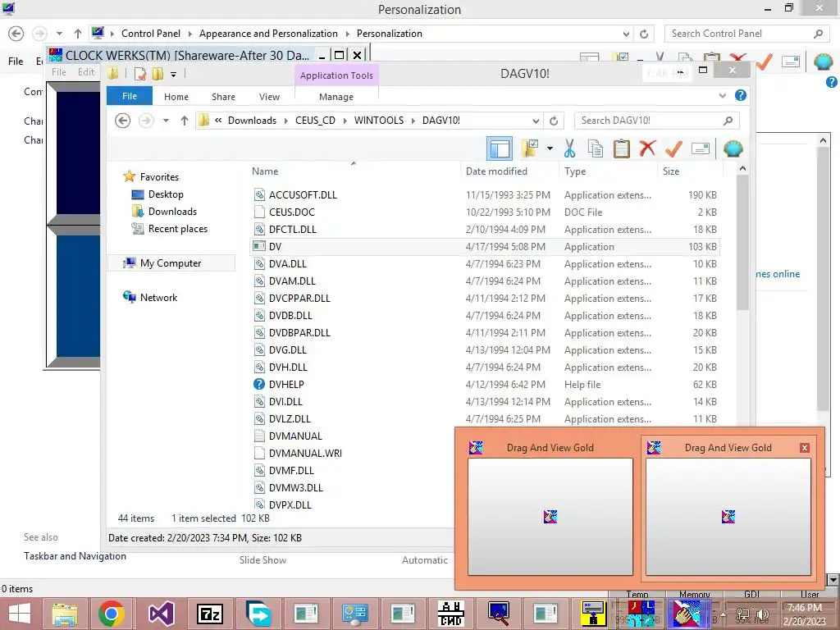Viewport: 840px width, 630px height.
Task: Click the search magnifier in Search DAGV10! box
Action: [728, 121]
